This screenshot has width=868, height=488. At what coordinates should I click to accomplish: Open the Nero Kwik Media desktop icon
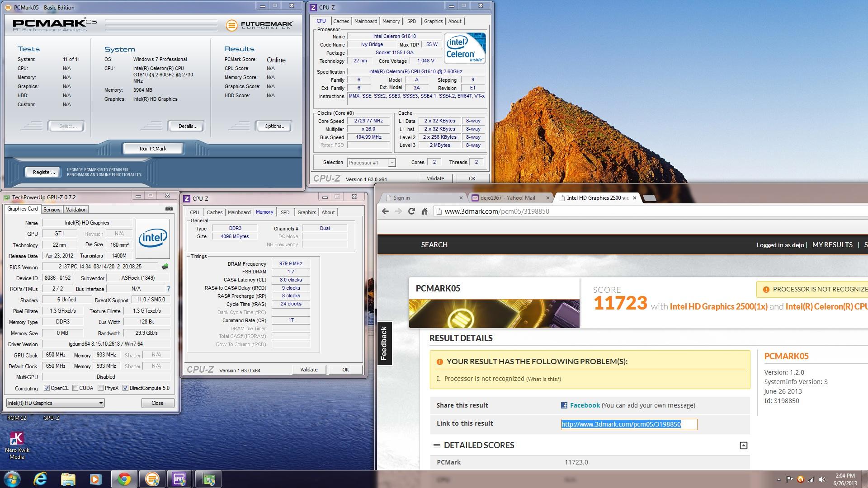point(17,445)
